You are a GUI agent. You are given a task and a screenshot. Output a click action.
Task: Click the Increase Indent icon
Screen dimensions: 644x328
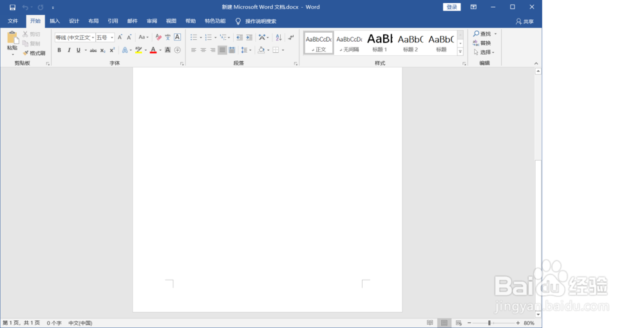click(x=249, y=37)
